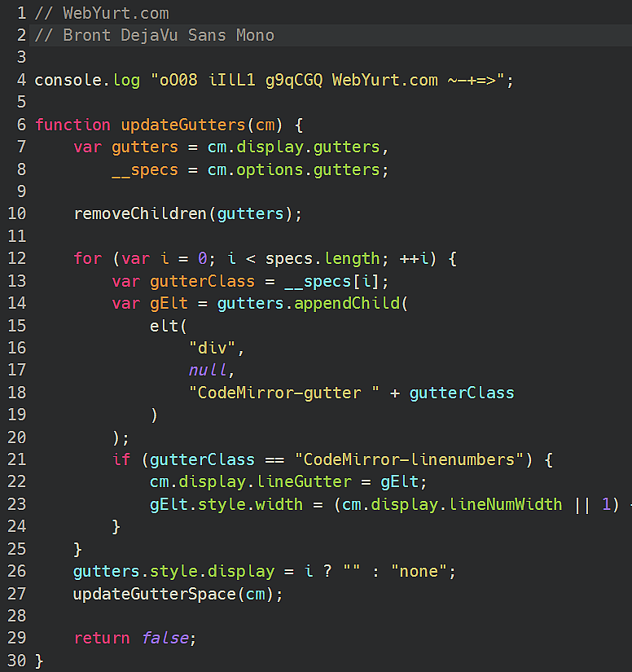Click the function name 'updateGutters'
This screenshot has width=632, height=672.
[183, 125]
